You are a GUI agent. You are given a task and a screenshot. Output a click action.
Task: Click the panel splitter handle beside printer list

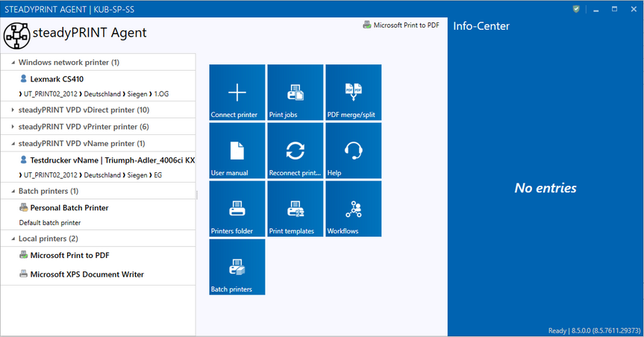[x=197, y=195]
